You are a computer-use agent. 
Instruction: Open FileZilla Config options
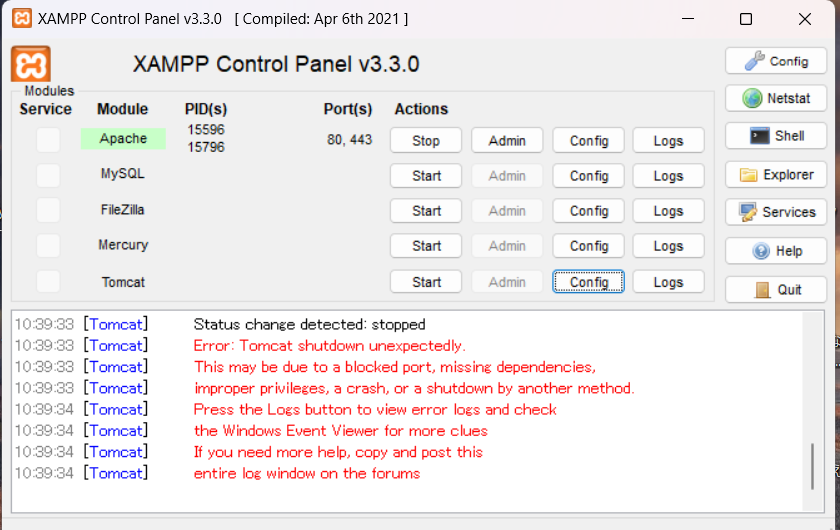(588, 211)
